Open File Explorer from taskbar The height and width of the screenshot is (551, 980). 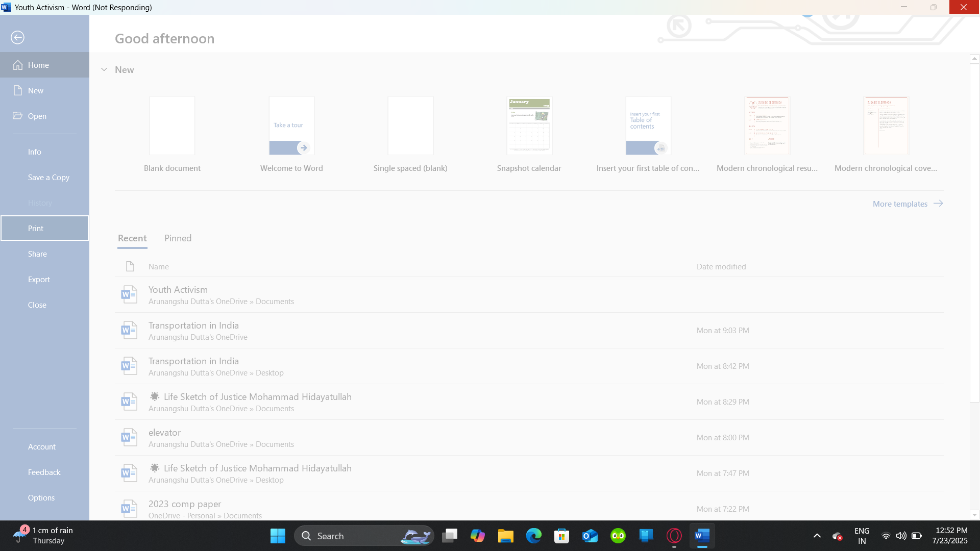pos(505,536)
